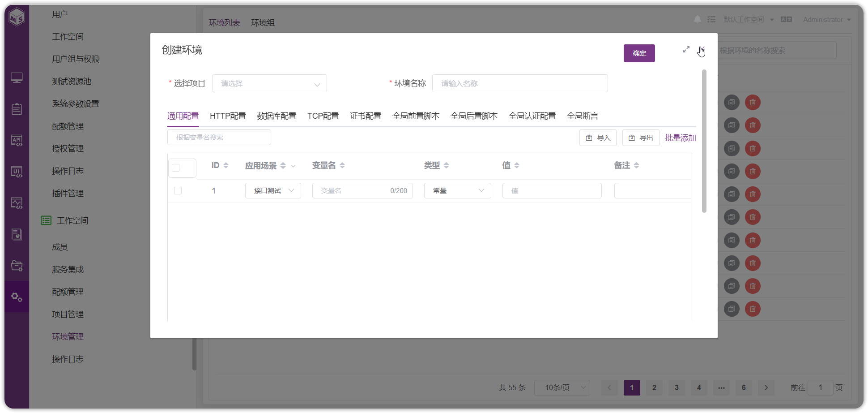
Task: Sort the table by 变量名 column
Action: tap(342, 165)
